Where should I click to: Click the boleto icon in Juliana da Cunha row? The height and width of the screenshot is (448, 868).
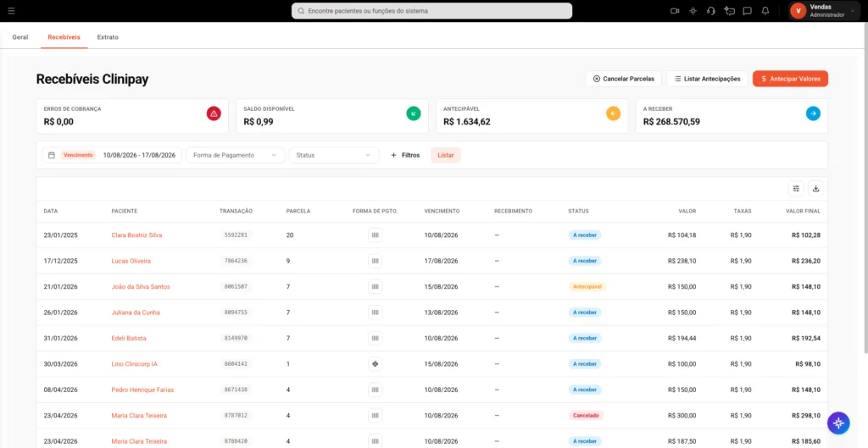(376, 312)
